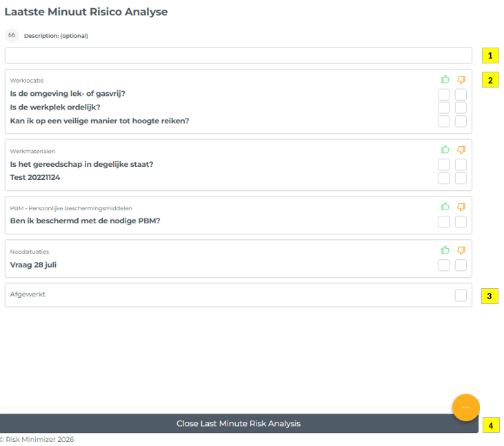This screenshot has width=504, height=446.
Task: Click thumbs-down icon in PBM section
Action: [x=461, y=207]
